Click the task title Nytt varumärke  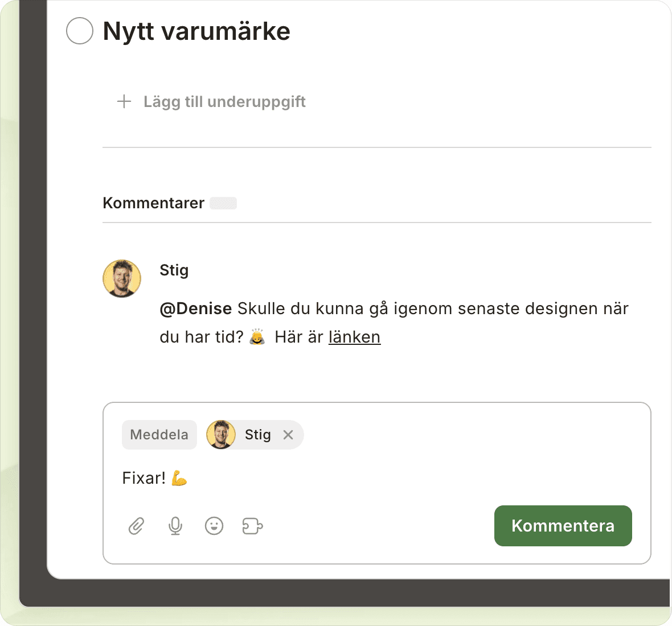click(x=196, y=31)
